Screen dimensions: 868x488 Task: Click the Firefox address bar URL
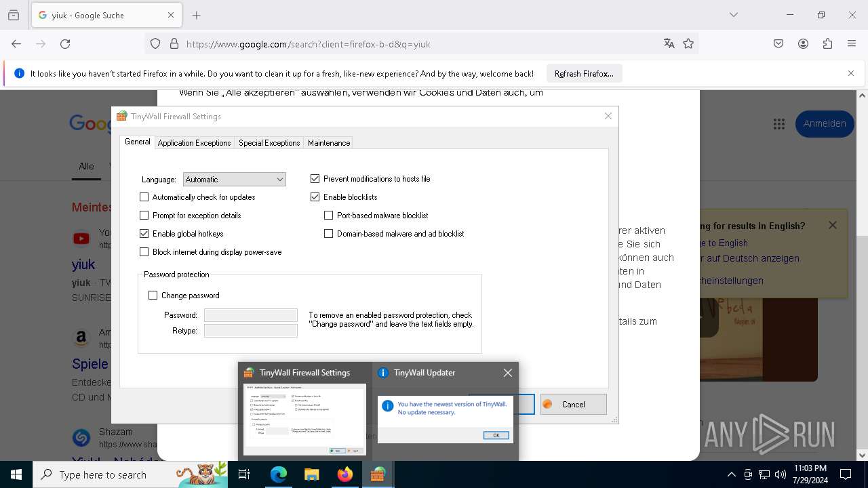308,44
